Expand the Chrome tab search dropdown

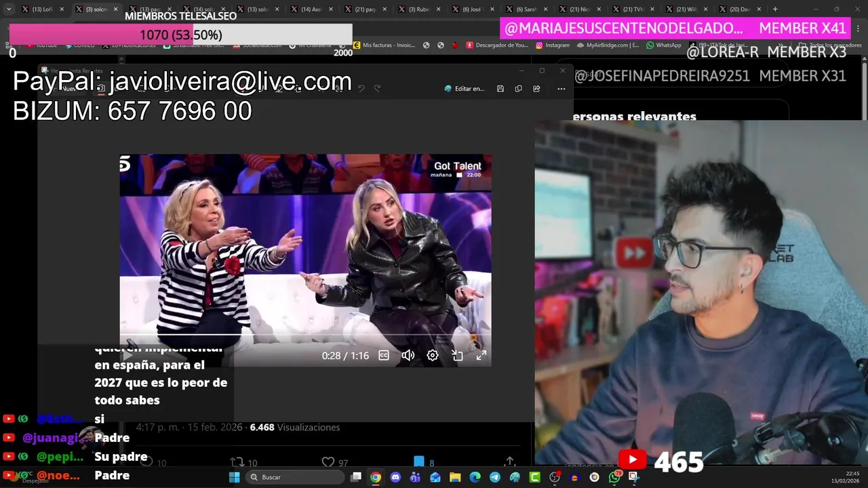tap(9, 9)
